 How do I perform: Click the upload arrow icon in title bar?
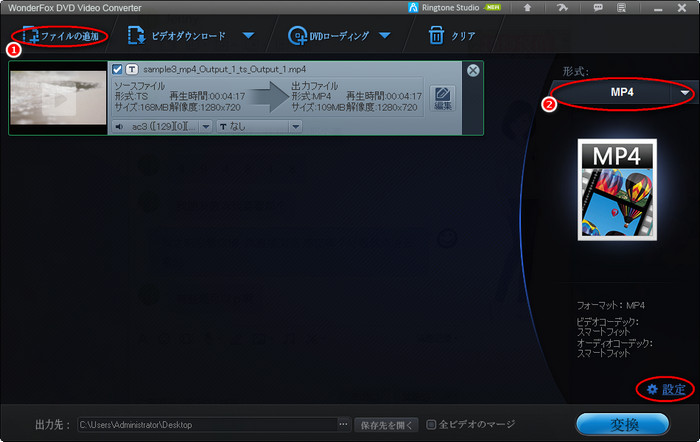[x=527, y=8]
